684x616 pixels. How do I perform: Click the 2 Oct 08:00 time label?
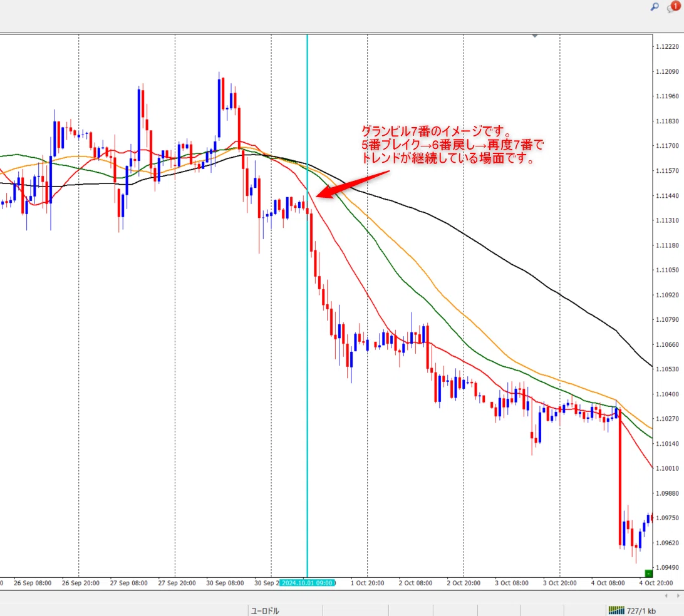(x=415, y=583)
